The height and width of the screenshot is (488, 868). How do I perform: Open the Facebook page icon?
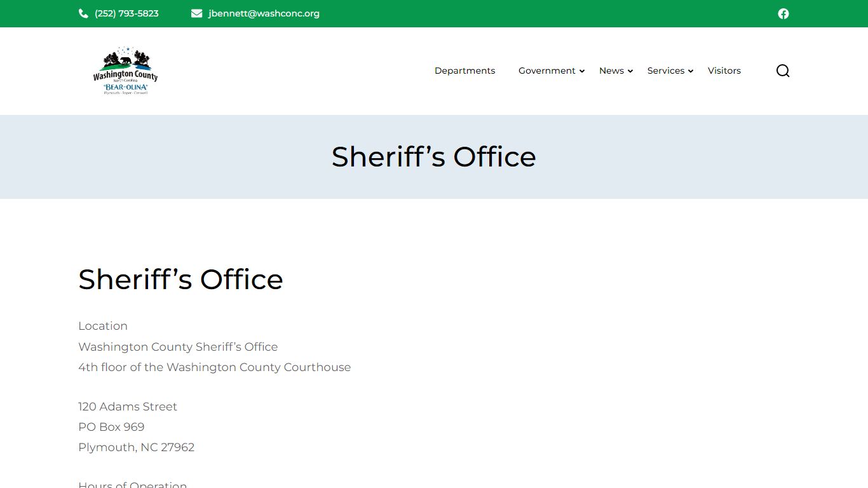(x=783, y=13)
